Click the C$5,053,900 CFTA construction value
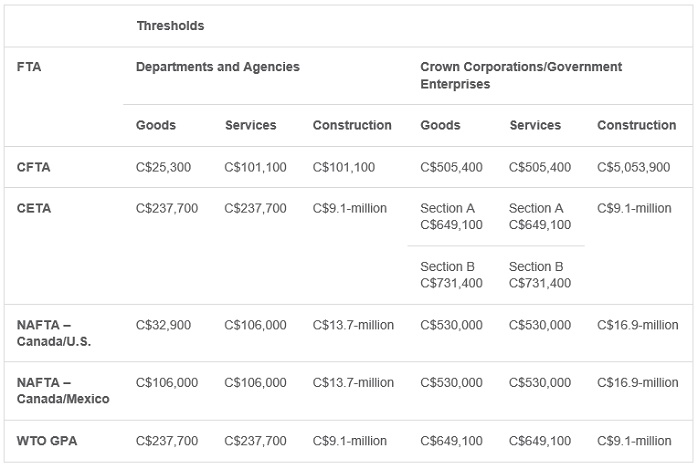This screenshot has height=469, width=698. point(633,167)
